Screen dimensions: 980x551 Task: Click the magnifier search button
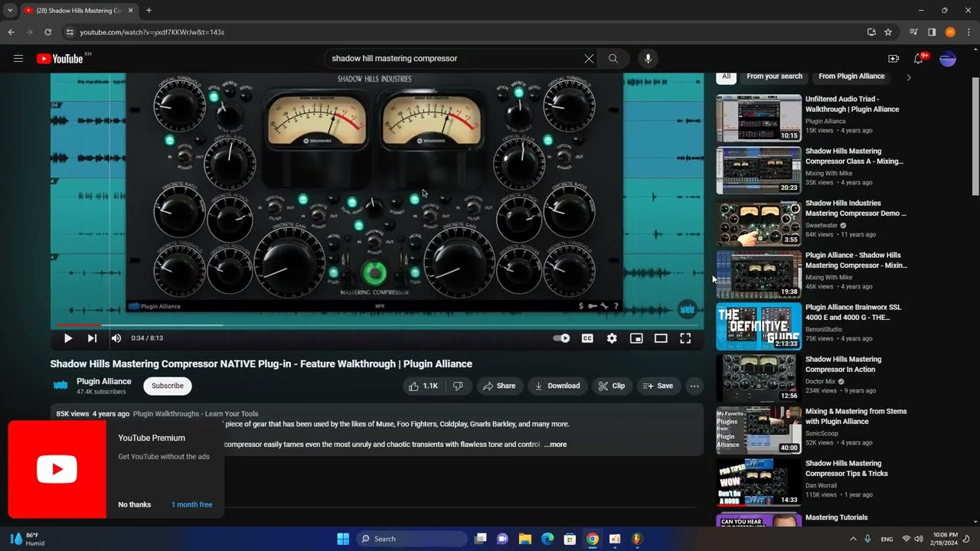pyautogui.click(x=613, y=58)
